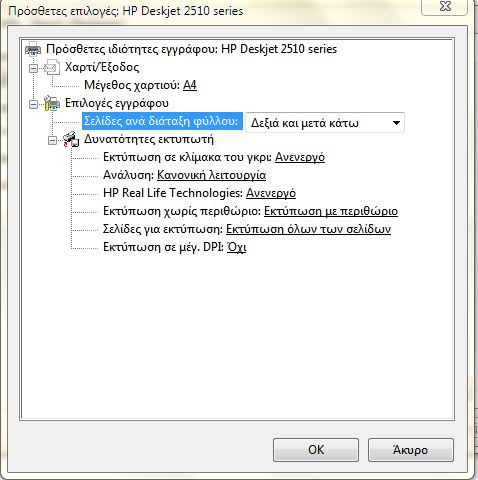Click the Χαρτί/Έξοδος paper icon
The height and width of the screenshot is (480, 478).
[x=52, y=67]
